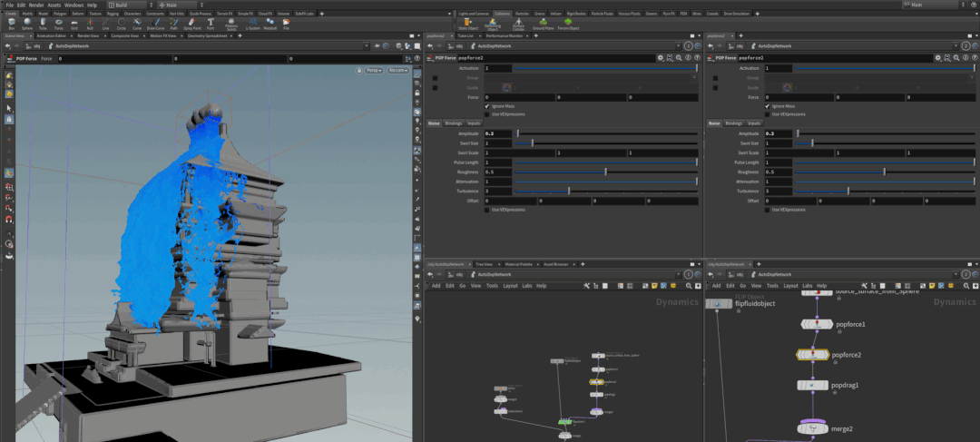Image resolution: width=980 pixels, height=442 pixels.
Task: Click the Ground Plane shelf tool
Action: (x=543, y=24)
